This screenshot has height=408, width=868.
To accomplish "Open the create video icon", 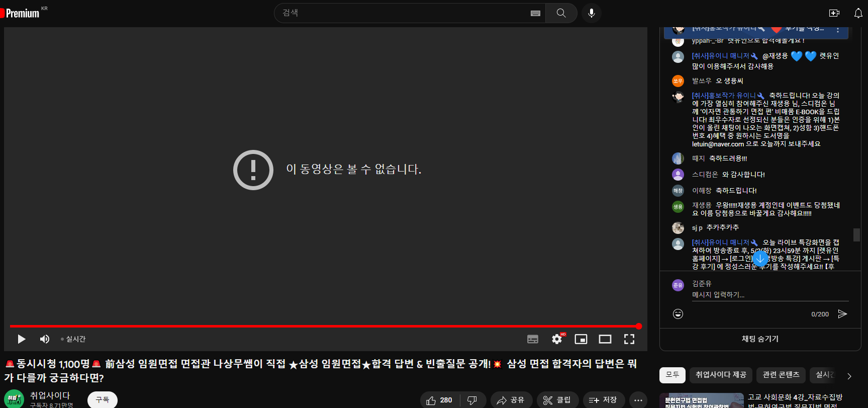I will 834,13.
